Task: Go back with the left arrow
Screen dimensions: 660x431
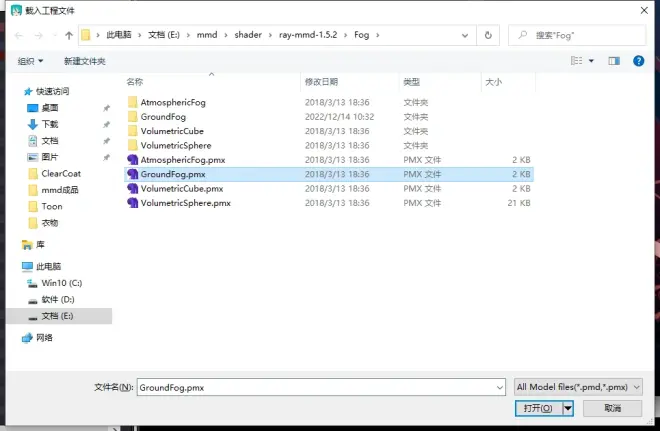Action: pyautogui.click(x=19, y=35)
